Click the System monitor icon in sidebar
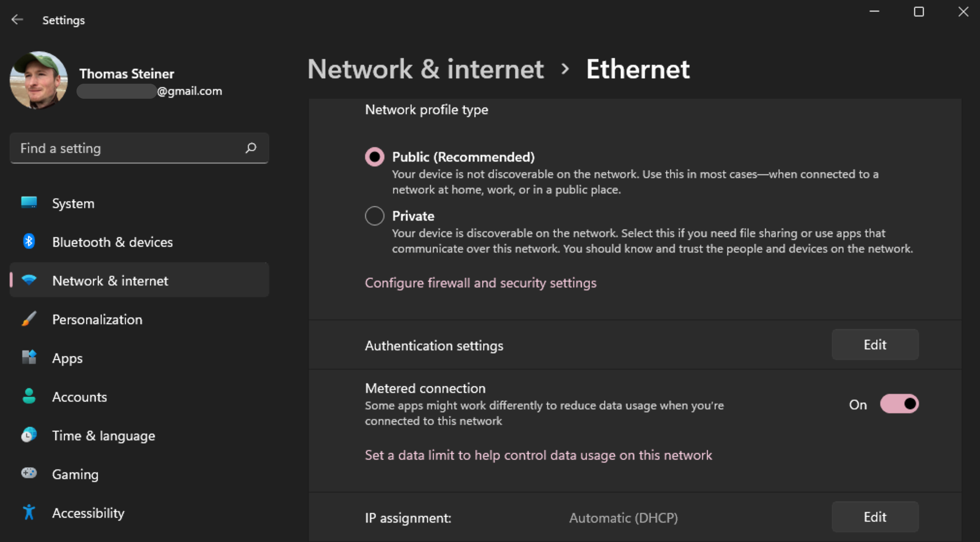The width and height of the screenshot is (980, 542). pos(29,202)
